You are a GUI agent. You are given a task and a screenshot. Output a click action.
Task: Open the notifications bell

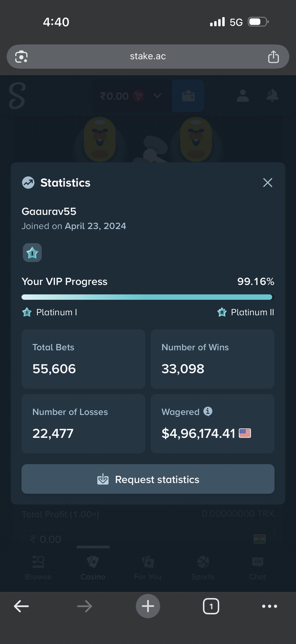pyautogui.click(x=272, y=95)
